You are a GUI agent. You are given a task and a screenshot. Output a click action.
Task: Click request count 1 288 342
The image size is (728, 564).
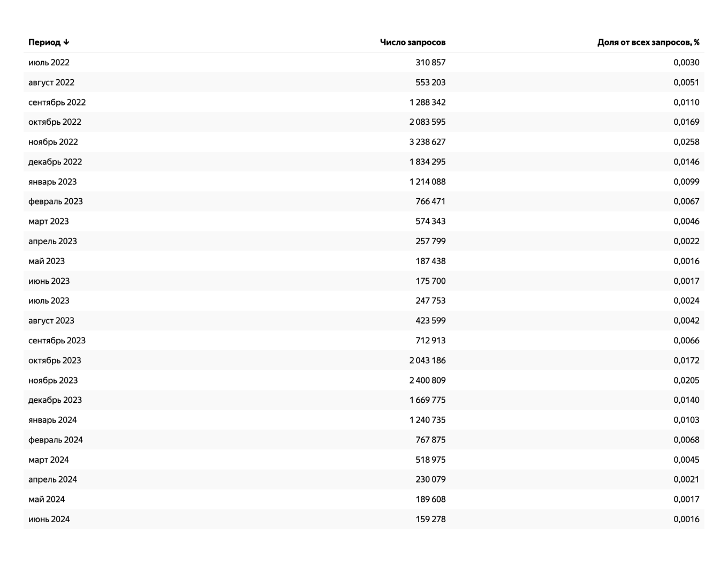point(427,102)
